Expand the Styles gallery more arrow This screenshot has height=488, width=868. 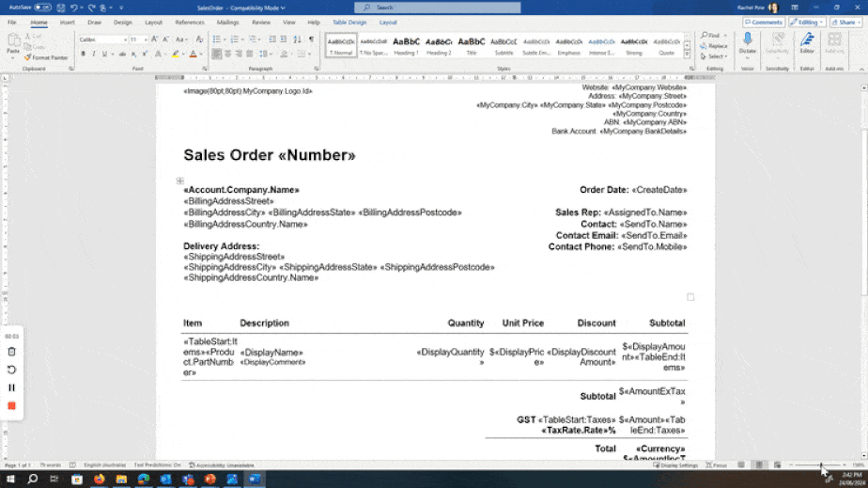point(687,54)
